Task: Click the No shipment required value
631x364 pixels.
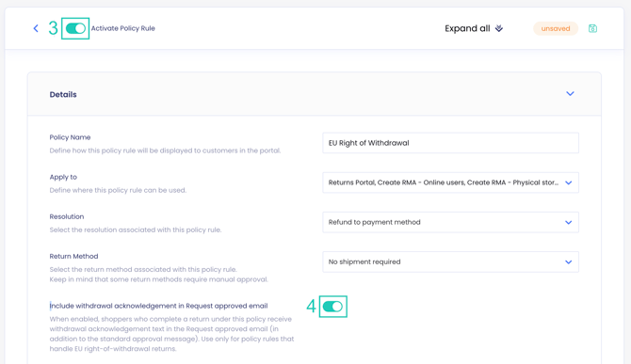Action: (x=364, y=262)
